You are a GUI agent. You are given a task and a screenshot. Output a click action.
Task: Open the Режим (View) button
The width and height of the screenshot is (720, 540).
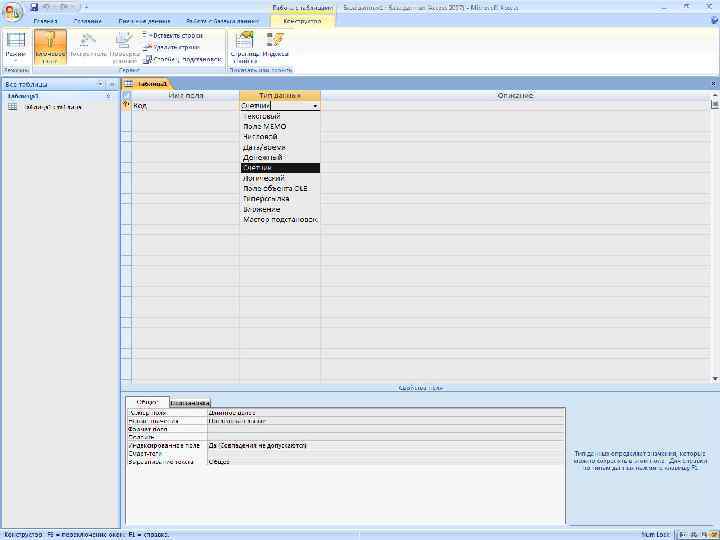(15, 45)
